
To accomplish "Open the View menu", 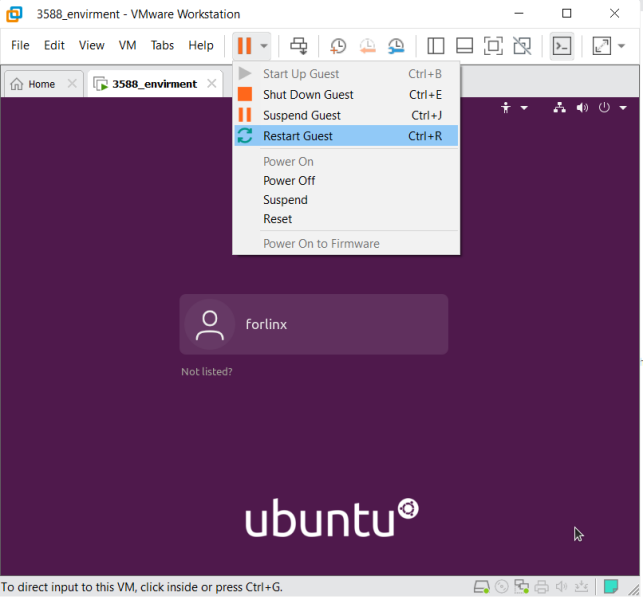I will pos(91,45).
